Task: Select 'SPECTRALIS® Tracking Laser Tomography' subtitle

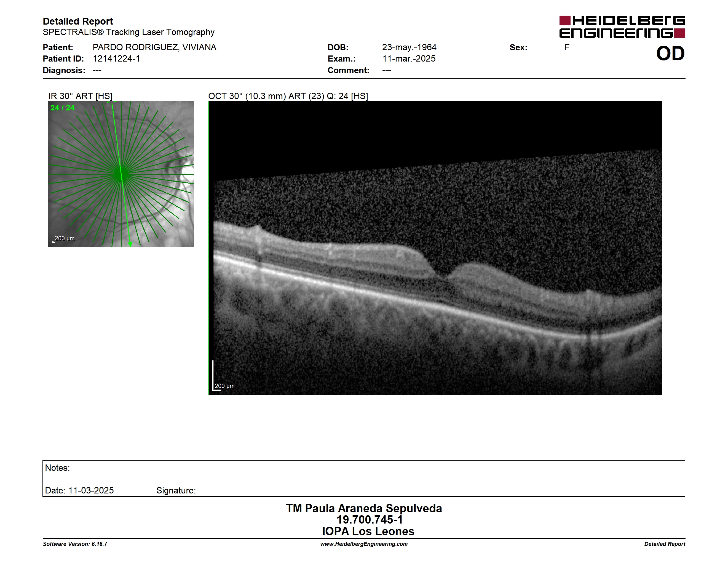Action: [x=128, y=32]
